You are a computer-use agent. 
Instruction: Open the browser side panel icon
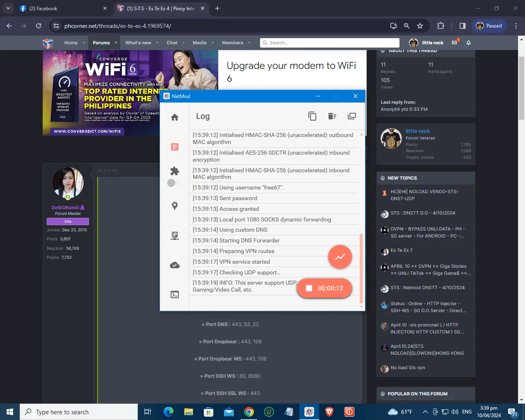coord(463,26)
